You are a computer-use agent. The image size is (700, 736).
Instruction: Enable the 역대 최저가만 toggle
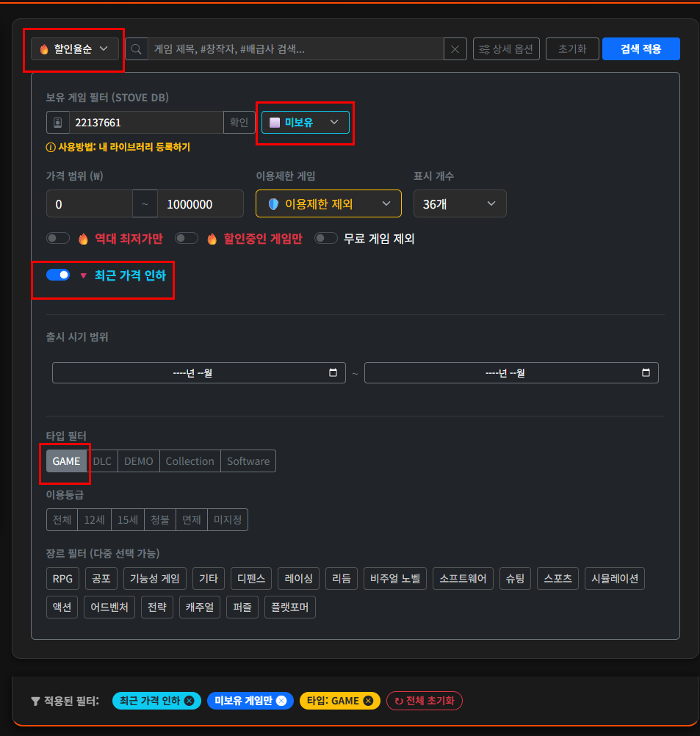58,238
